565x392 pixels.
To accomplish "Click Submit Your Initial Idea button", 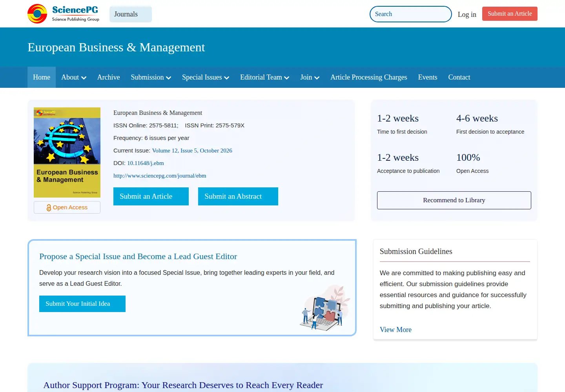I will [82, 304].
